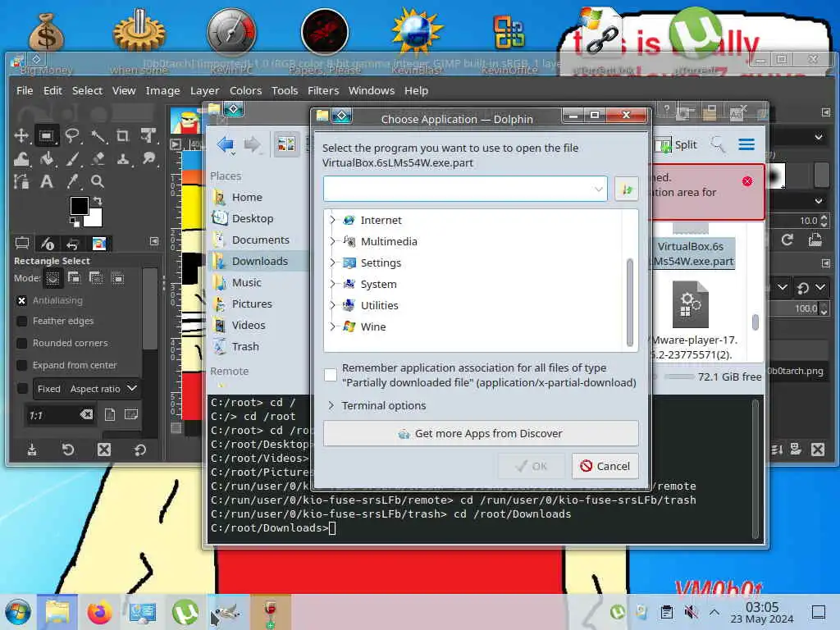Image resolution: width=840 pixels, height=630 pixels.
Task: Click the white background color swatch
Action: tap(95, 218)
